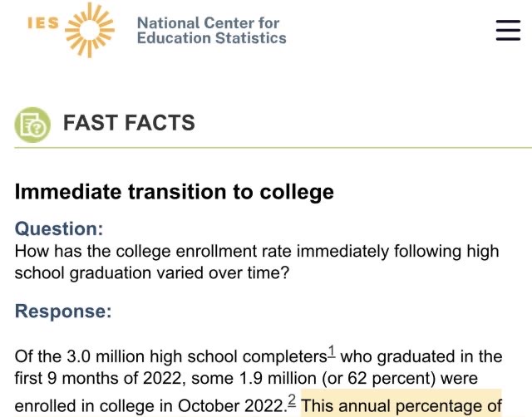Click the highlighted This annual percentage text

pyautogui.click(x=401, y=405)
